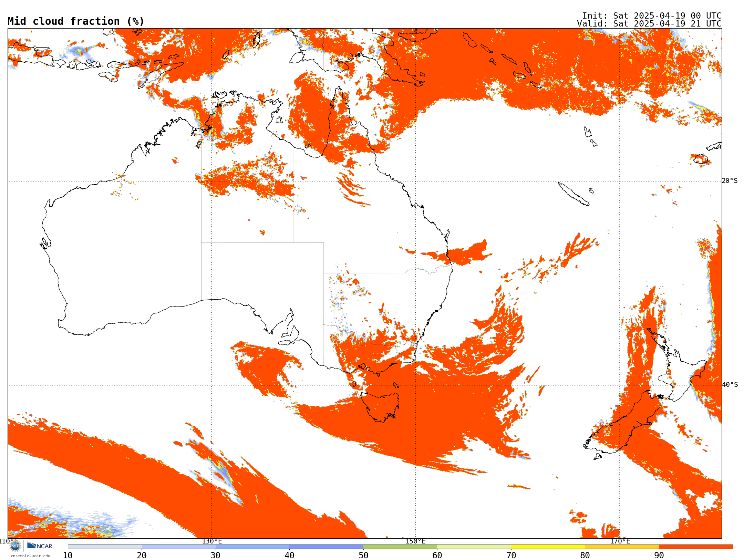Click the bright yellow 70-80 colorbar segment
Screen dimensions: 744x560
(x=548, y=547)
